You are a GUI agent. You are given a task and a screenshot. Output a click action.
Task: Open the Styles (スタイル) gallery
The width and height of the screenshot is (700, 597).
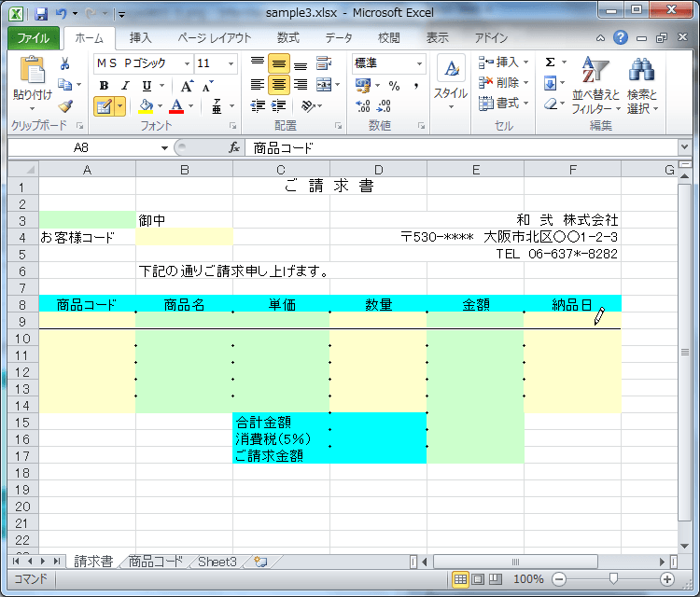point(451,82)
